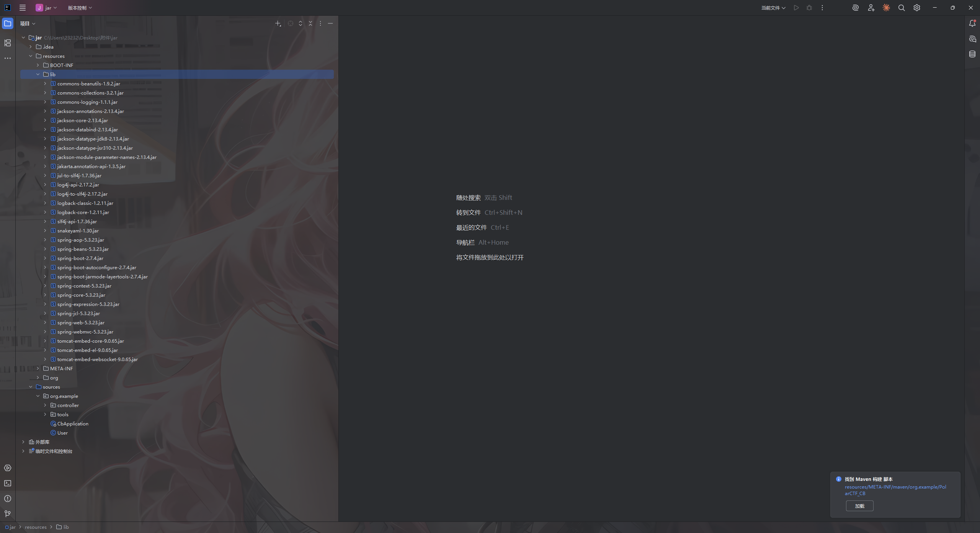This screenshot has height=533, width=980.
Task: Open the version control menu
Action: point(80,8)
